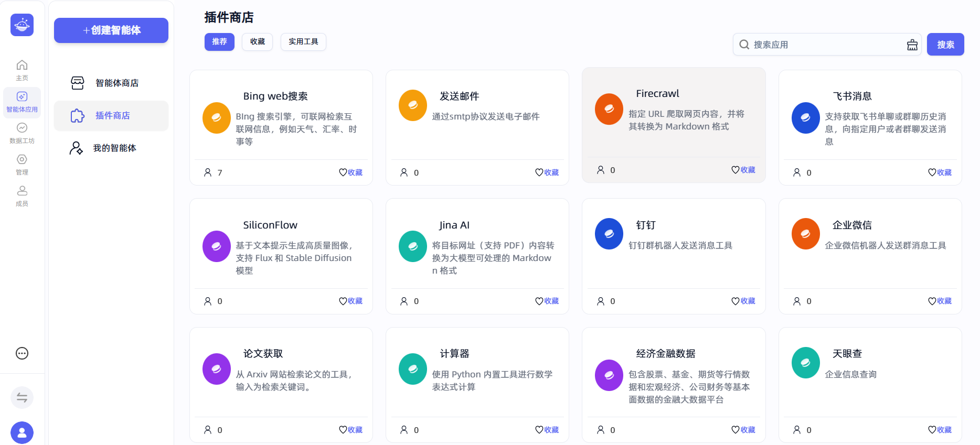The image size is (980, 445).
Task: Click the 创建智能体 button
Action: (x=111, y=30)
